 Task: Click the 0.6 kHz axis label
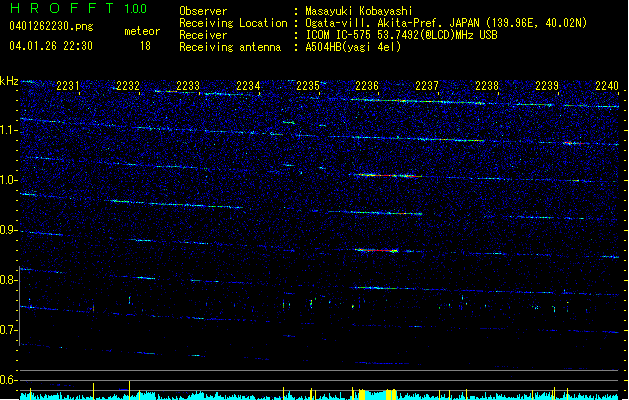pyautogui.click(x=8, y=380)
